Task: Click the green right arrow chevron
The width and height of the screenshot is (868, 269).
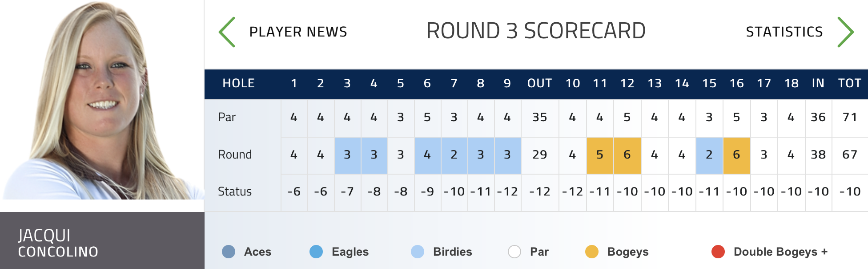Action: (845, 32)
